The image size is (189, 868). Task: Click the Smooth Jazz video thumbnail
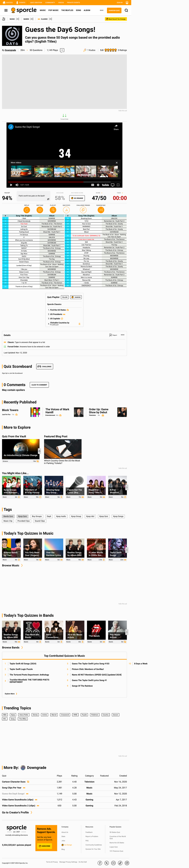pyautogui.click(x=21, y=171)
